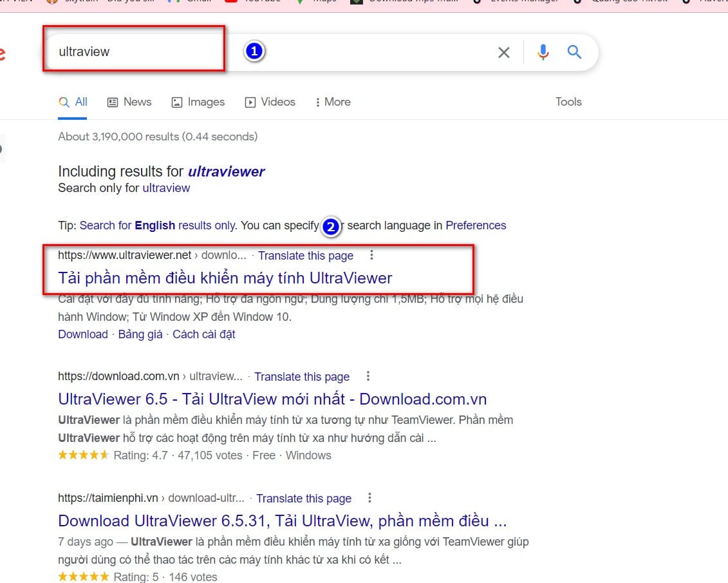Open options menu for ultraviewer.net result
This screenshot has width=728, height=583.
click(x=371, y=254)
